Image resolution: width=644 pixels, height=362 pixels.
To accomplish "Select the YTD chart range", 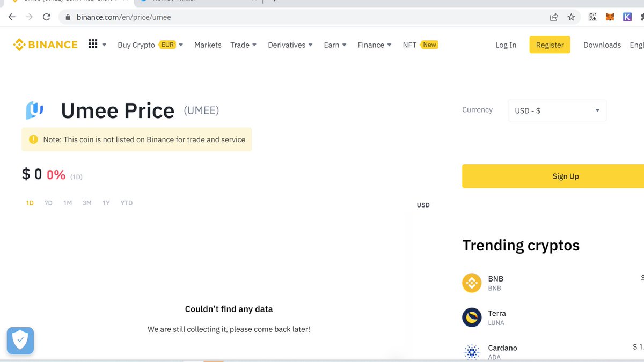I will pos(127,203).
